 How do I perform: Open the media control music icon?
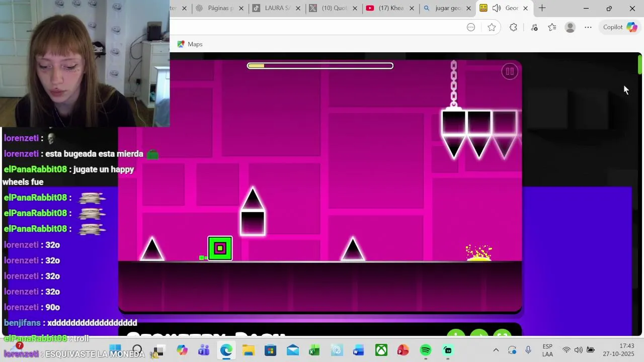534,27
